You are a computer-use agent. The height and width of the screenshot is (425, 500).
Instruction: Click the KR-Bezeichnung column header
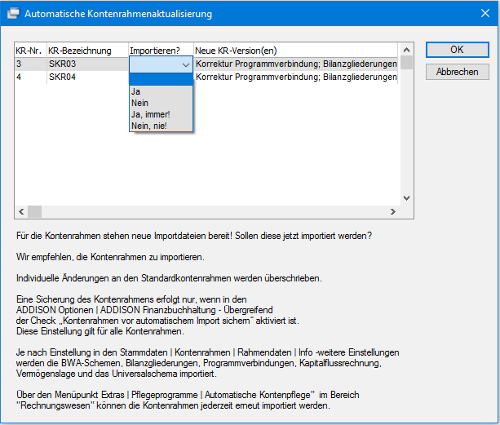pos(87,50)
